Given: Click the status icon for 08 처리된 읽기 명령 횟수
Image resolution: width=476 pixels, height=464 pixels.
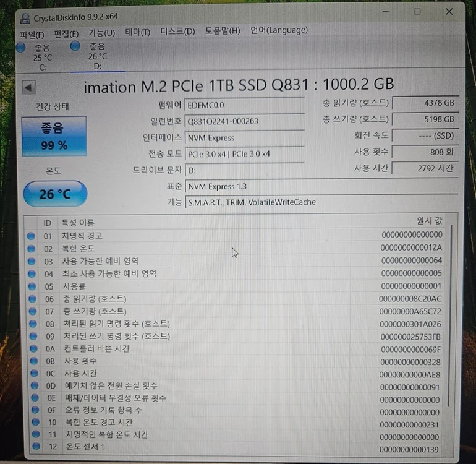Looking at the screenshot, I should coord(33,324).
